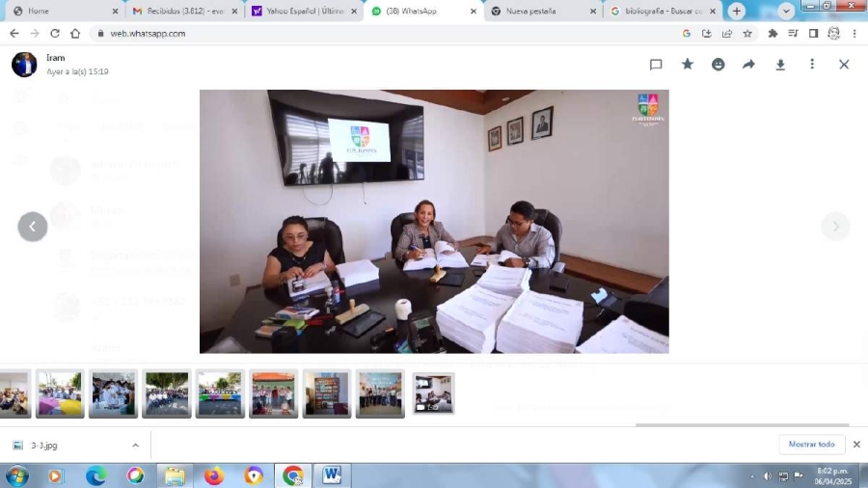Image resolution: width=868 pixels, height=488 pixels.
Task: Expand the 3-3.jpg download options arrow
Action: pos(135,445)
